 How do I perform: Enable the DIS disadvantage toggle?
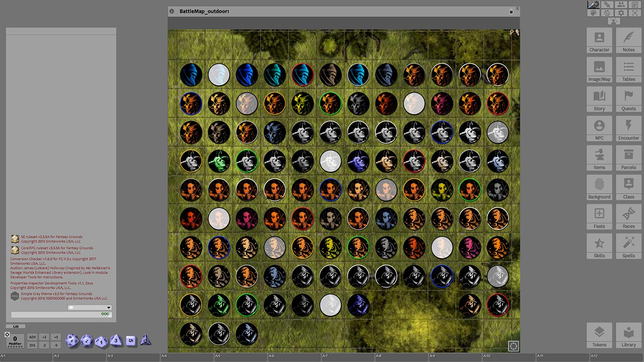pyautogui.click(x=33, y=345)
